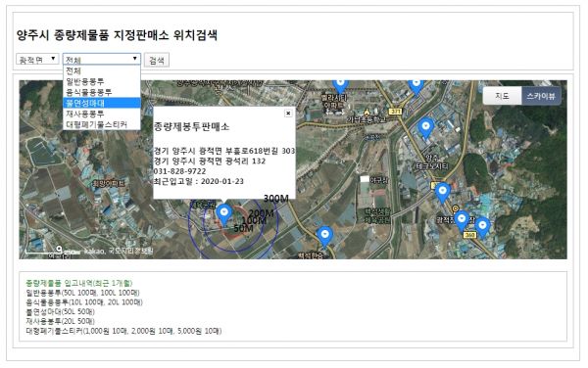Click the 양주 테크노시티 map label

click(431, 161)
